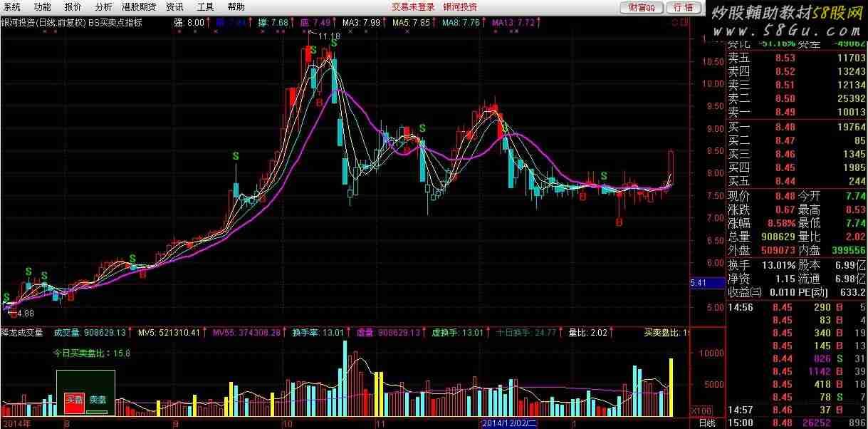Select the 买五 bid row
The height and width of the screenshot is (429, 868).
797,181
